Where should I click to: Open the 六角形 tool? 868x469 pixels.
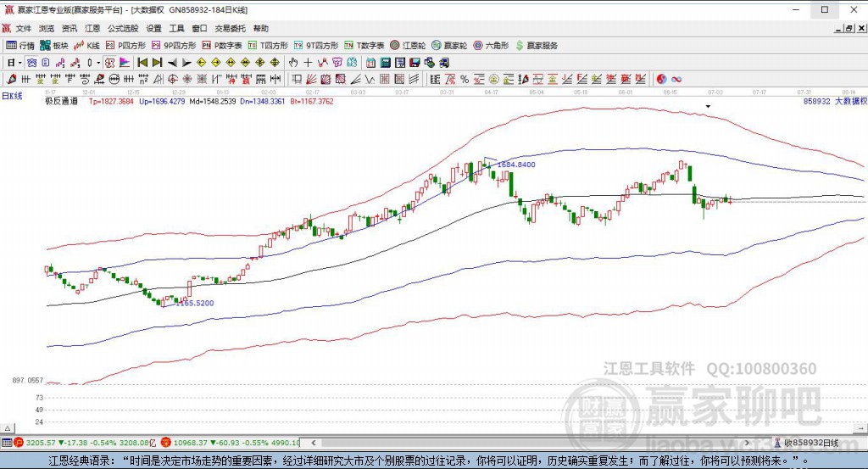[491, 46]
